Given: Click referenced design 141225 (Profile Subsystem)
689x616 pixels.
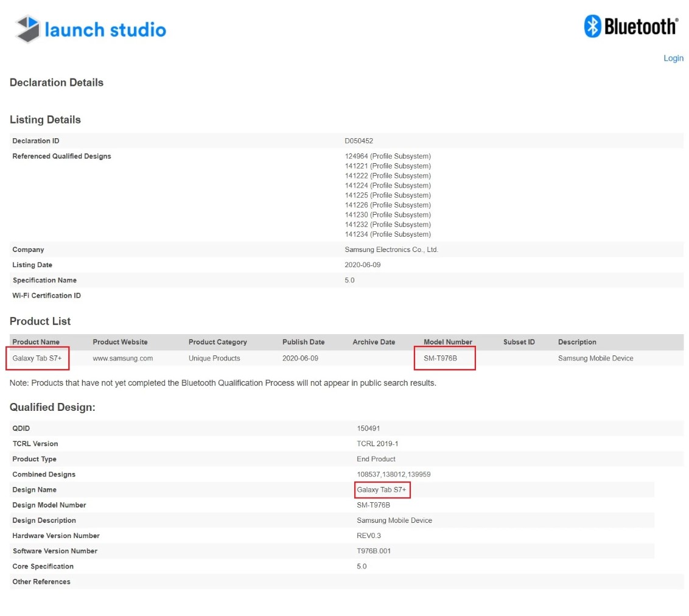Looking at the screenshot, I should pyautogui.click(x=388, y=195).
